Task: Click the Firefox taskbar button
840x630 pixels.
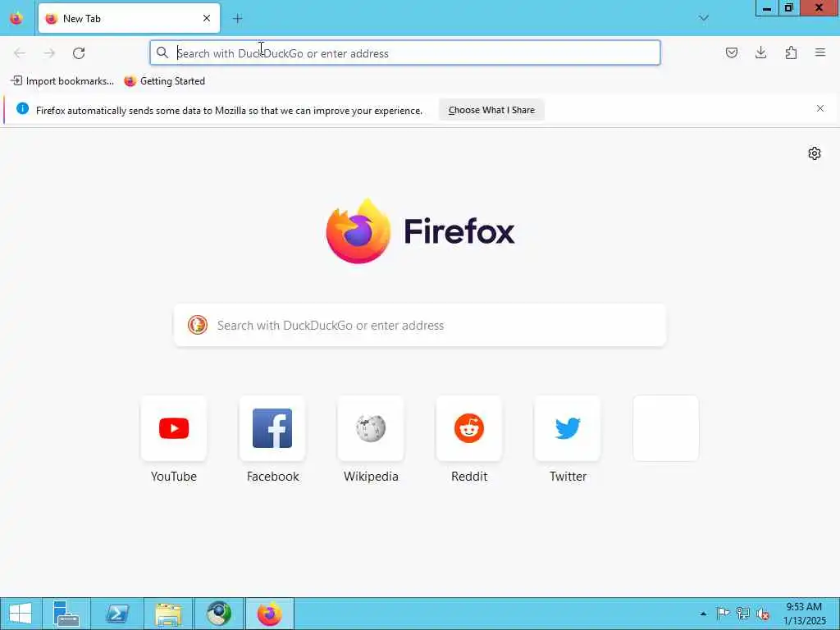Action: [269, 614]
